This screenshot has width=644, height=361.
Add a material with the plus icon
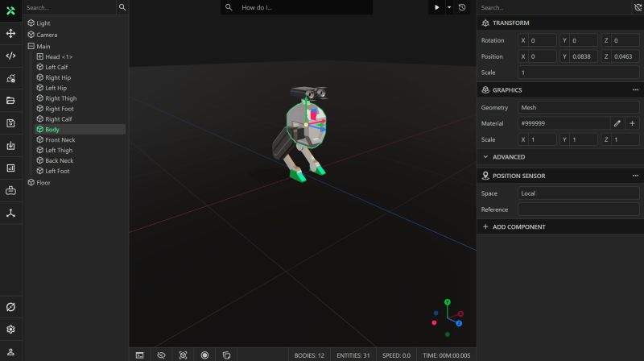click(x=632, y=123)
